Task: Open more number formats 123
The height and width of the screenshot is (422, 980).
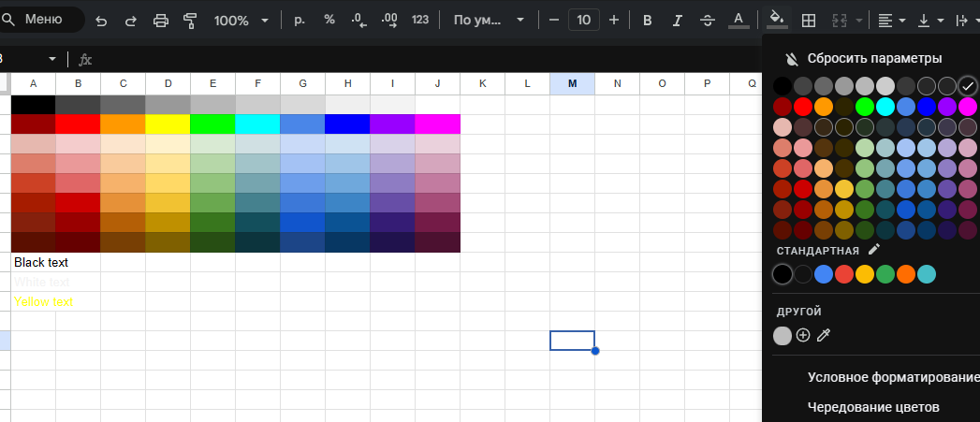Action: click(420, 20)
